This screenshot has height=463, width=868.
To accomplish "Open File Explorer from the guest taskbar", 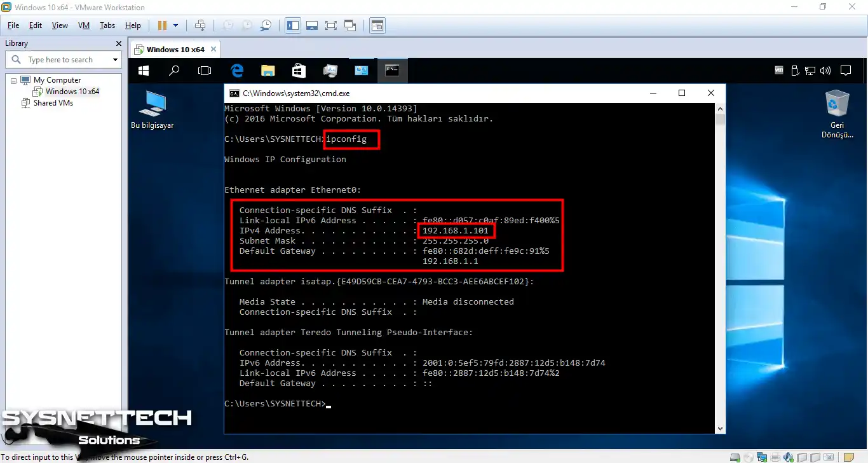I will [268, 71].
